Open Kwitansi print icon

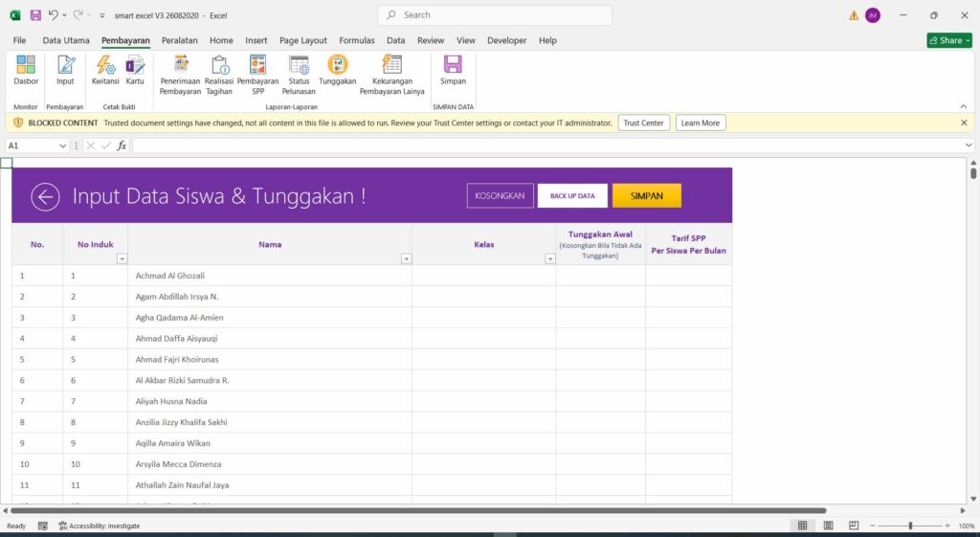(105, 70)
